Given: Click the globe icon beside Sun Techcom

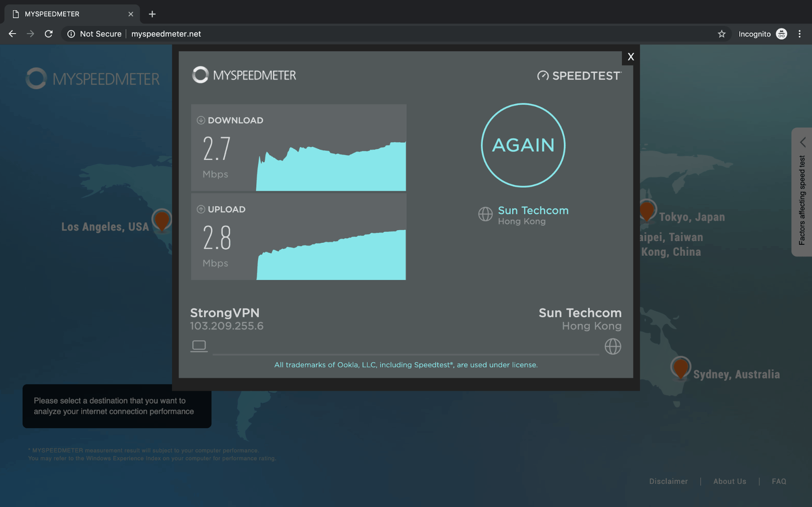Looking at the screenshot, I should coord(485,214).
